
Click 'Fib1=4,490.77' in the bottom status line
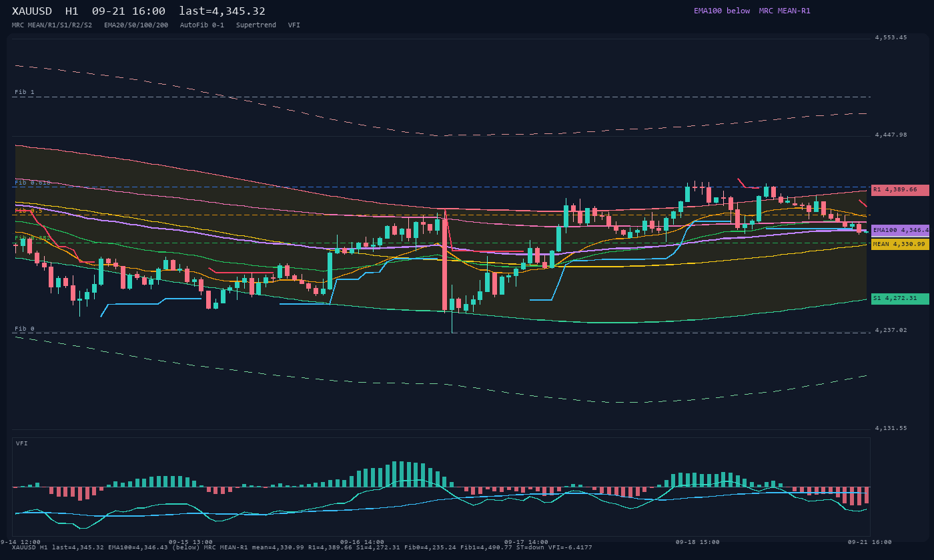pos(486,547)
